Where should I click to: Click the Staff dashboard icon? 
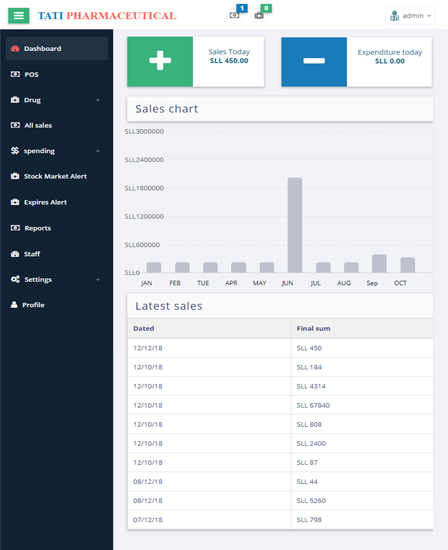(15, 254)
